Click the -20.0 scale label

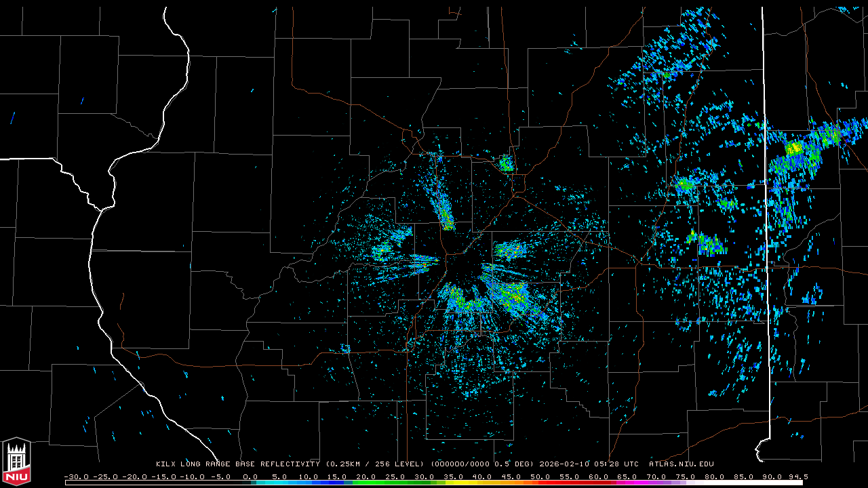point(134,476)
